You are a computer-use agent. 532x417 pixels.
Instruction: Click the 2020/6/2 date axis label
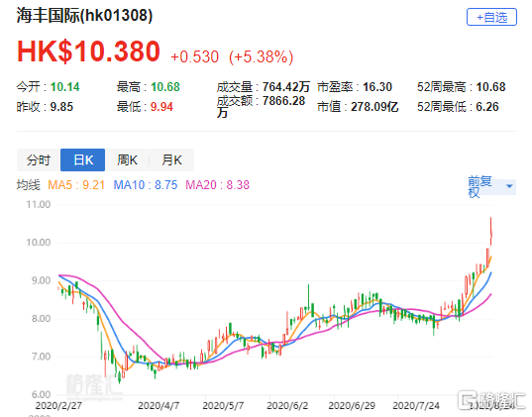pyautogui.click(x=287, y=406)
